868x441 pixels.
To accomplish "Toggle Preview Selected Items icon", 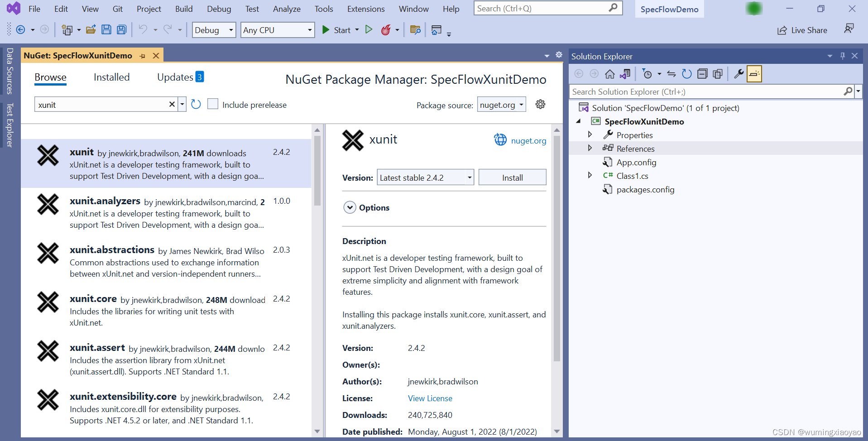I will pos(754,74).
